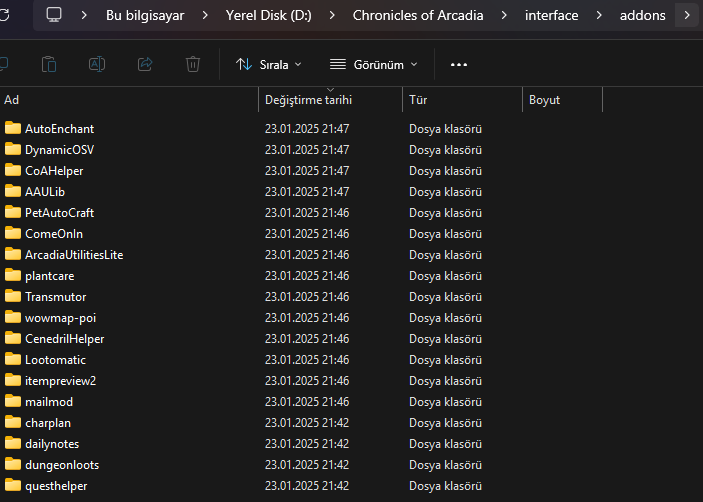Sort by Değiştirme tarihi column header
The height and width of the screenshot is (502, 703).
[308, 100]
